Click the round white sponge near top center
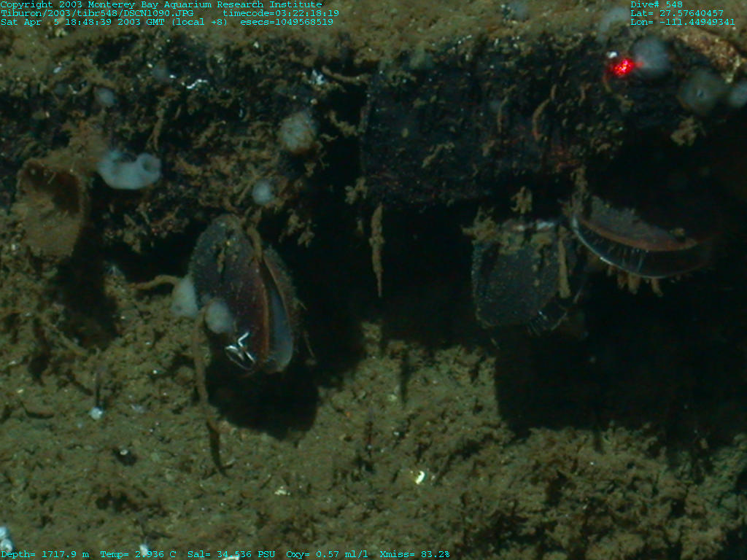Viewport: 747px width, 560px height. pos(297,132)
